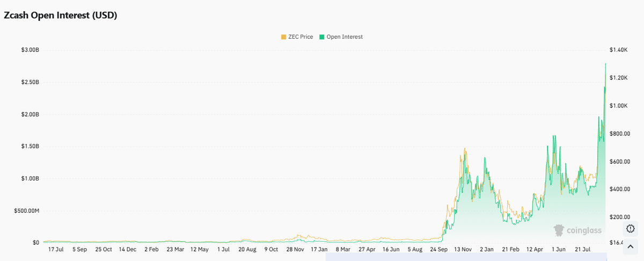Click the $2.00B left axis label
644x261 pixels.
coord(29,114)
